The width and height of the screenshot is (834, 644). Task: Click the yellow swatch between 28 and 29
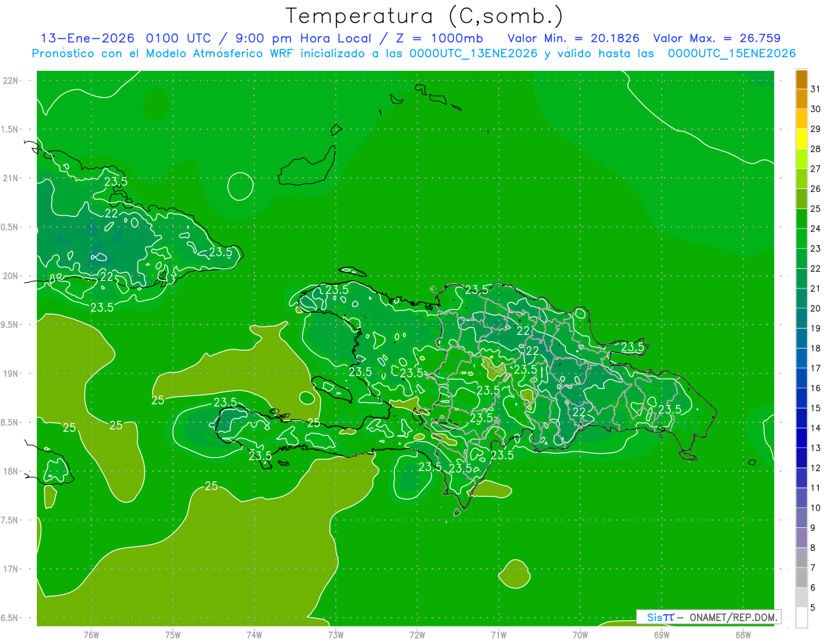tap(801, 139)
